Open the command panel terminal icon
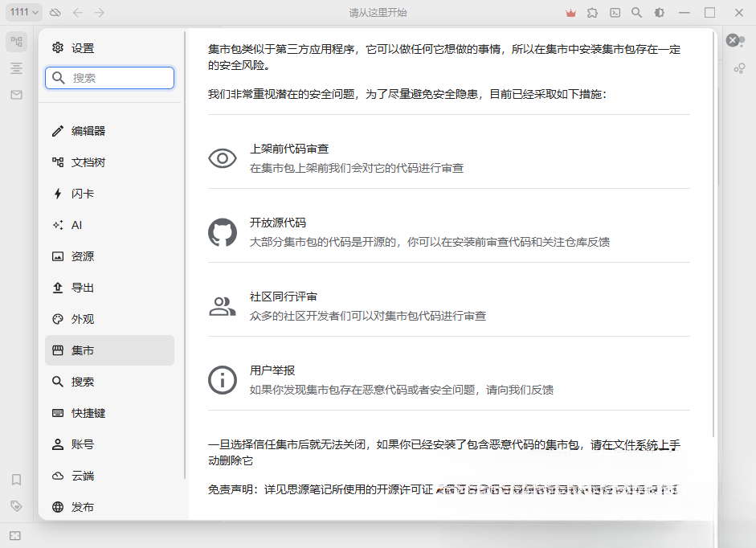 click(615, 13)
